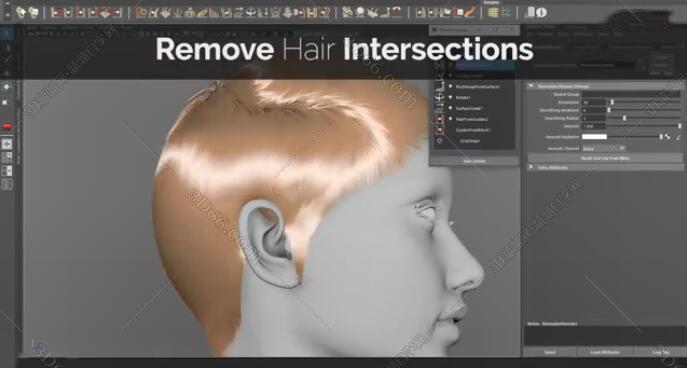Image resolution: width=687 pixels, height=368 pixels.
Task: Expand the Extra Attributes section
Action: click(531, 167)
